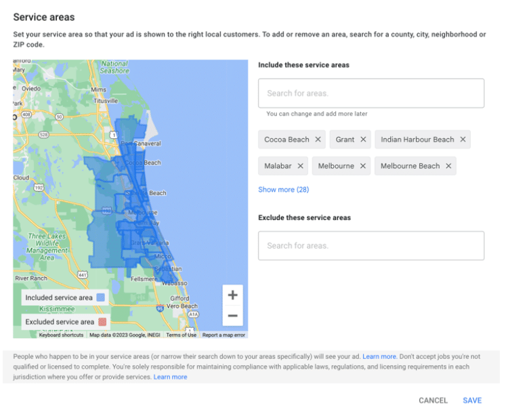This screenshot has width=512, height=420.
Task: Click the include areas search field
Action: pos(371,93)
